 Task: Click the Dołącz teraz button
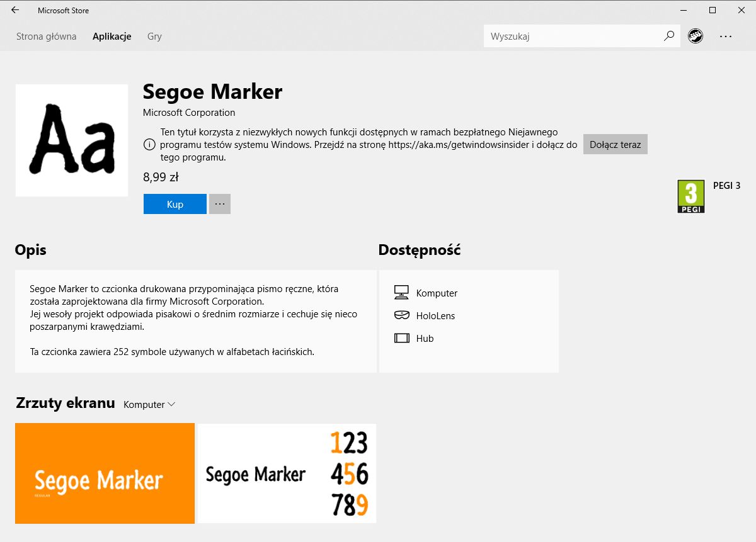(615, 144)
